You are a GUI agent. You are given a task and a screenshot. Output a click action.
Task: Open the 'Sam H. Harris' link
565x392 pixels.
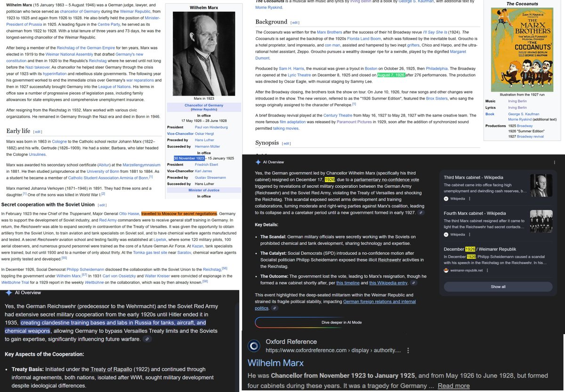pyautogui.click(x=292, y=68)
